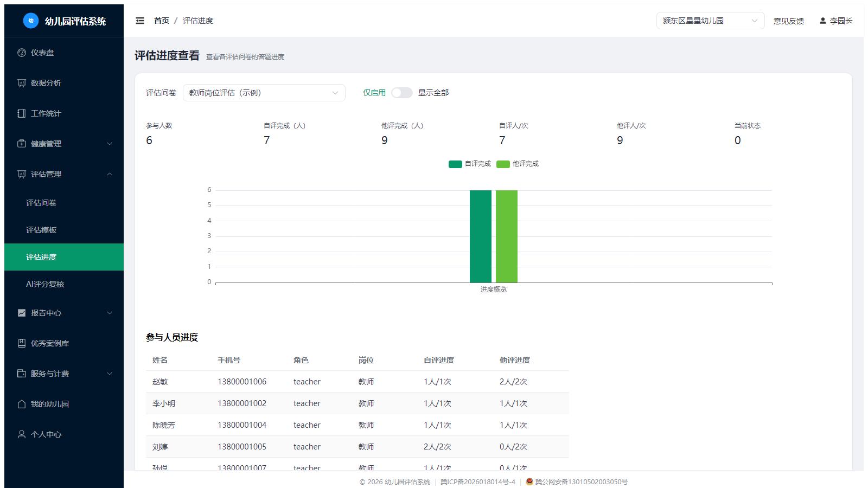Click the 李园长 username

(x=841, y=21)
